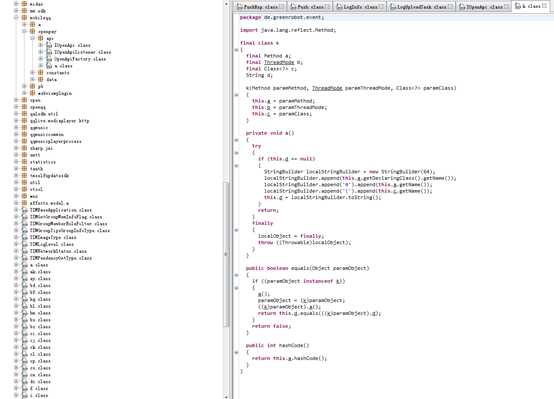554x399 pixels.
Task: Click the api package icon
Action: click(x=41, y=38)
